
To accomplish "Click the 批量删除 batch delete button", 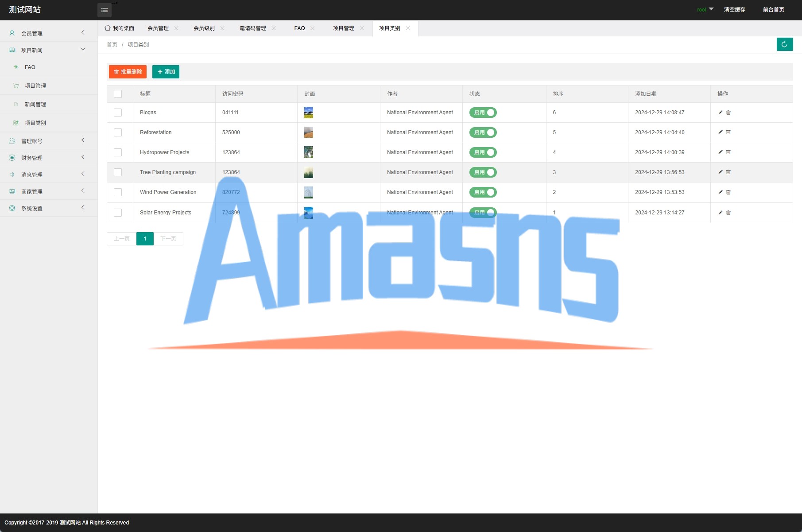I will pos(128,72).
